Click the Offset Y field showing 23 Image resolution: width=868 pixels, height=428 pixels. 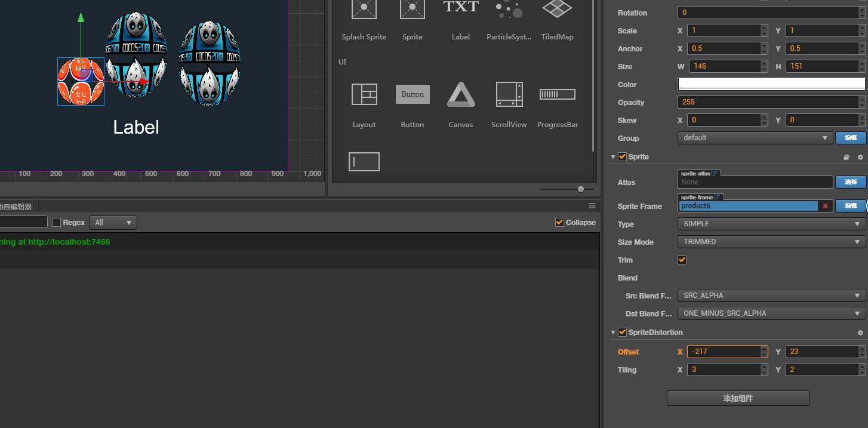point(826,352)
